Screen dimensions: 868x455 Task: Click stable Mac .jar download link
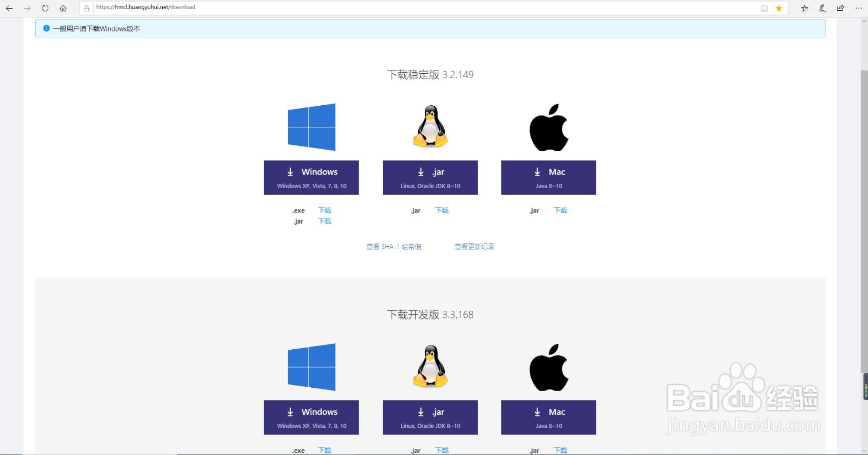(560, 210)
